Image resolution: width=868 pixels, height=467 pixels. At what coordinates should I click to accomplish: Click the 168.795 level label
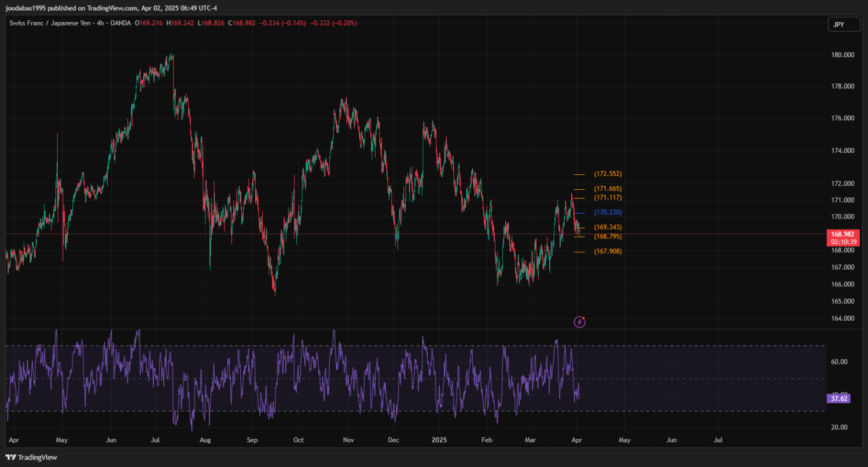tap(608, 236)
